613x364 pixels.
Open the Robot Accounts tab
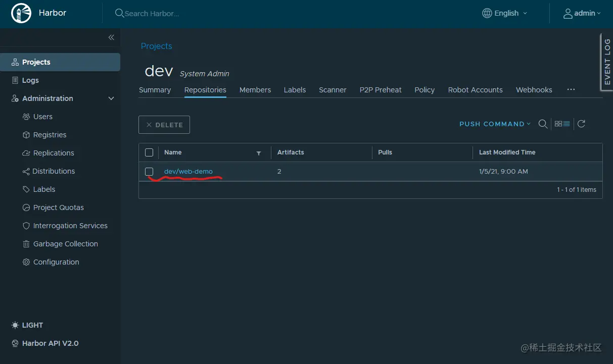[x=476, y=90]
